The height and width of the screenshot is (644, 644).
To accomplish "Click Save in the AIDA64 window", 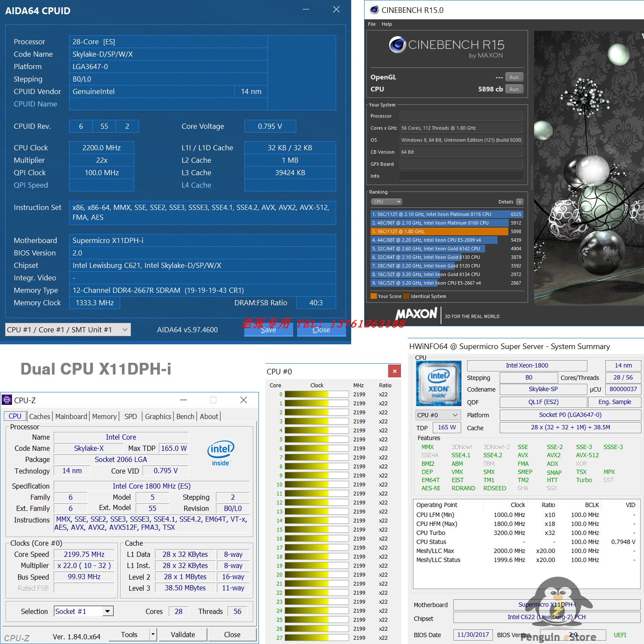I will coord(268,330).
